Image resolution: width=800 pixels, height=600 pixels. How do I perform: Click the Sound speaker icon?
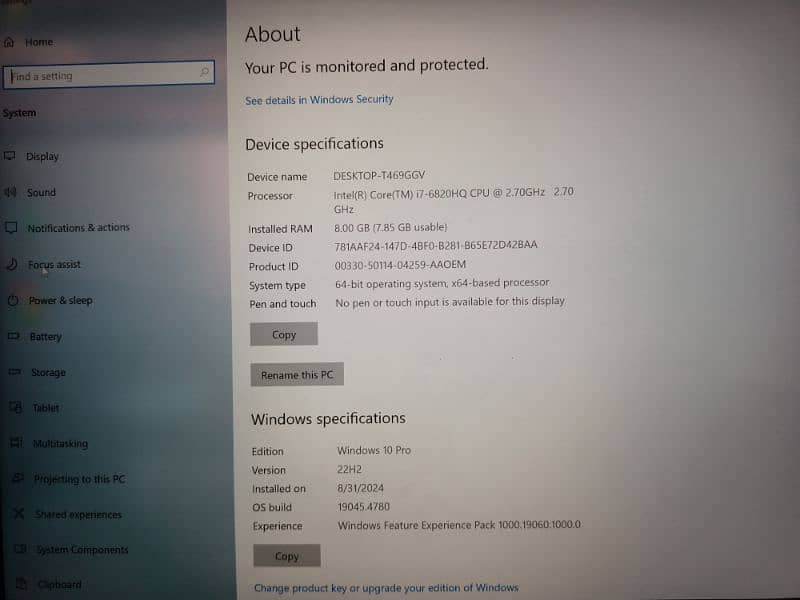coord(11,192)
